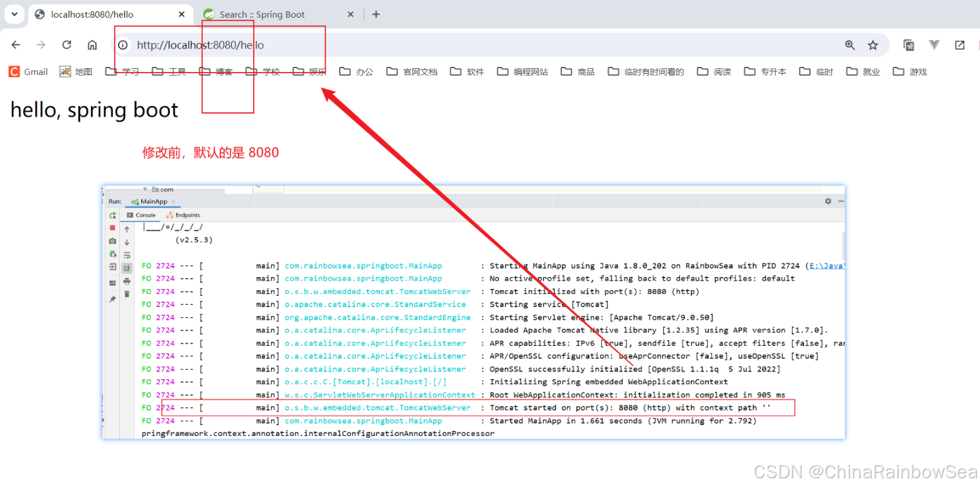Go back to the previous page
Screen dimensions: 980x489
point(16,45)
